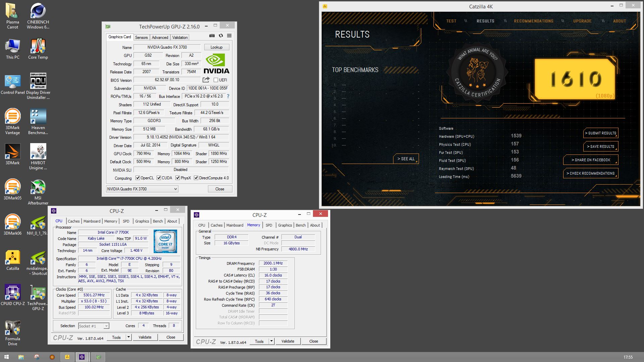
Task: Launch TechPowerUp GPU-Z desktop shortcut
Action: pos(38,298)
